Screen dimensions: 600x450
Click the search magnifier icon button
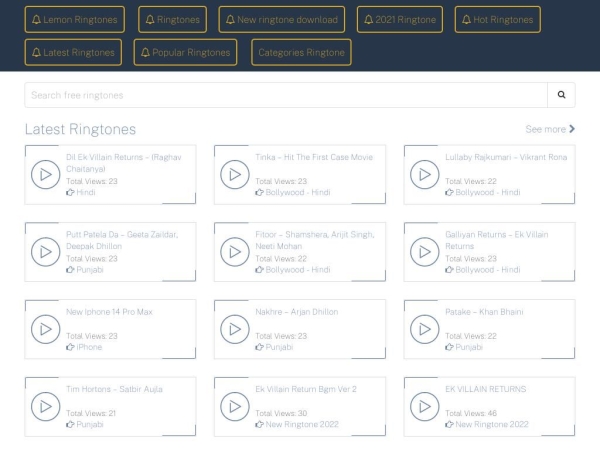coord(561,95)
